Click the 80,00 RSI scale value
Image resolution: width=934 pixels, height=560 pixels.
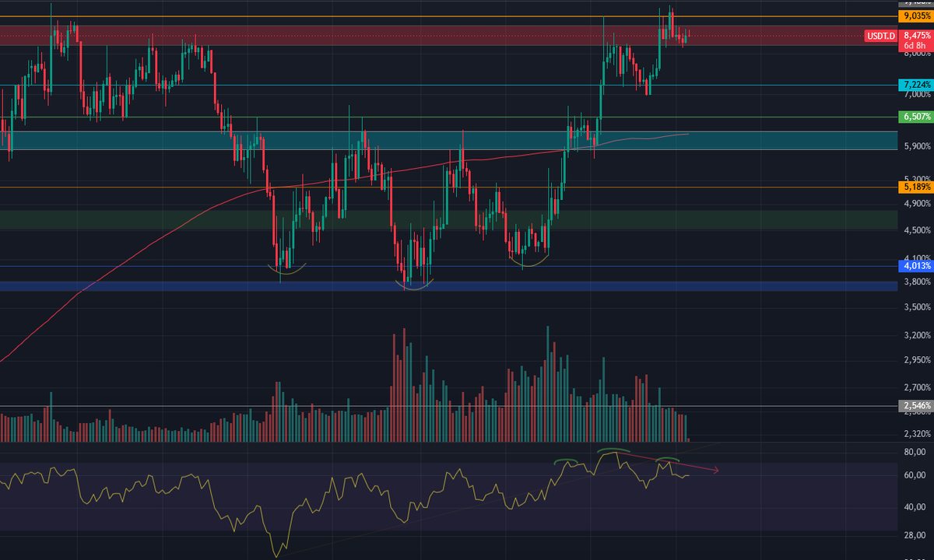[x=915, y=452]
